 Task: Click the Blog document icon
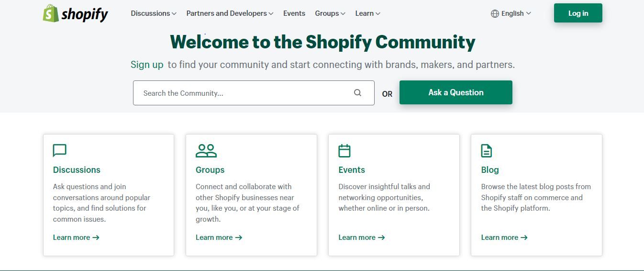487,151
